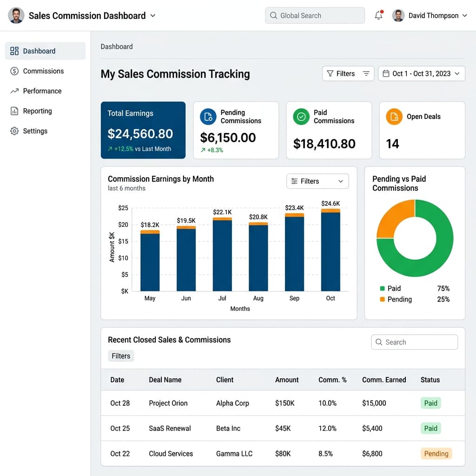This screenshot has width=476, height=476.
Task: Click the Pending badge for Cloud Services
Action: (436, 454)
